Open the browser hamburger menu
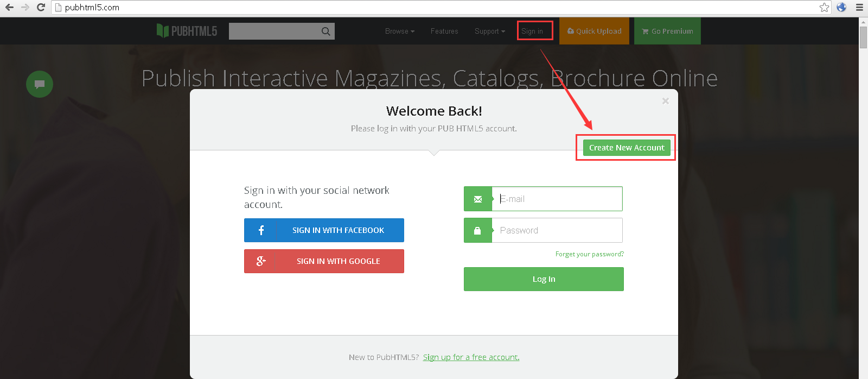The height and width of the screenshot is (379, 868). coord(859,7)
